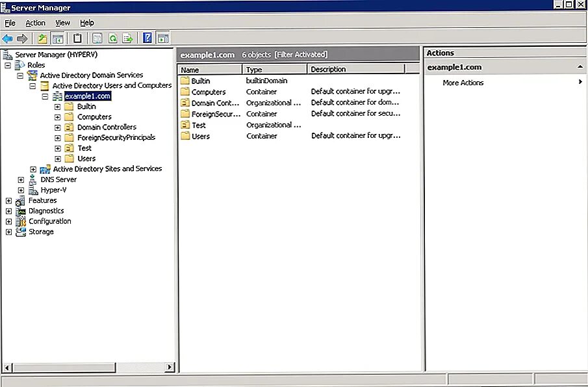Select Configuration in the tree

50,221
